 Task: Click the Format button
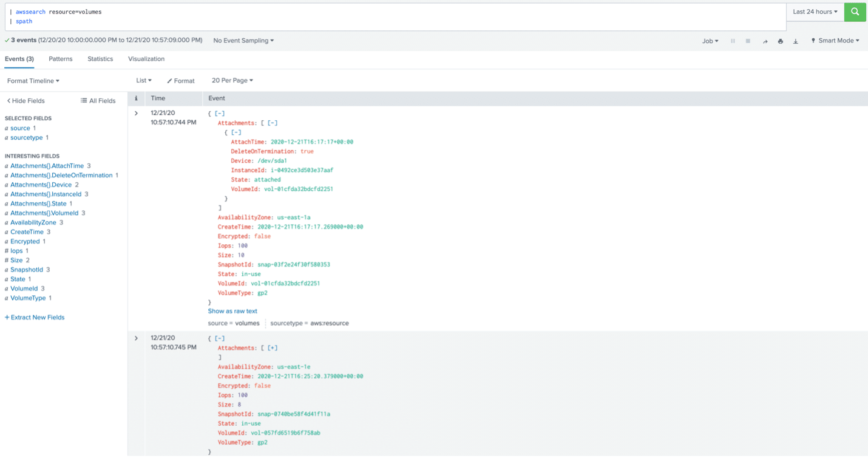[x=181, y=81]
